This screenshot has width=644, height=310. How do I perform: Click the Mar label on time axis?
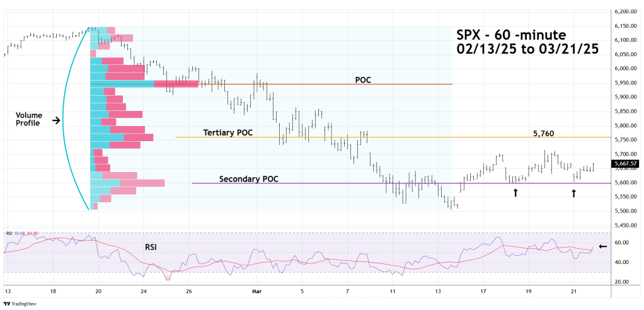point(256,292)
